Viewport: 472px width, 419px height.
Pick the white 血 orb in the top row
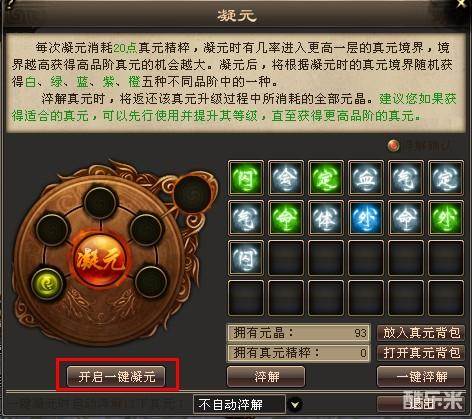pyautogui.click(x=366, y=178)
